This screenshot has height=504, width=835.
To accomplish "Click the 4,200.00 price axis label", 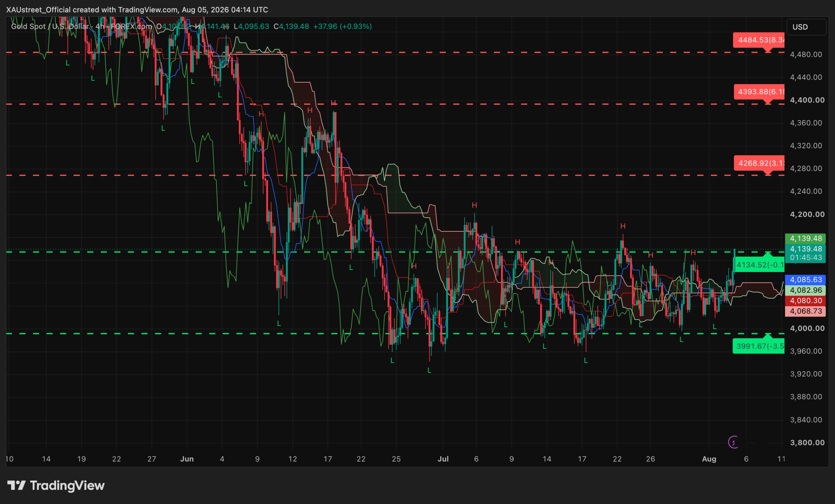I will (807, 214).
